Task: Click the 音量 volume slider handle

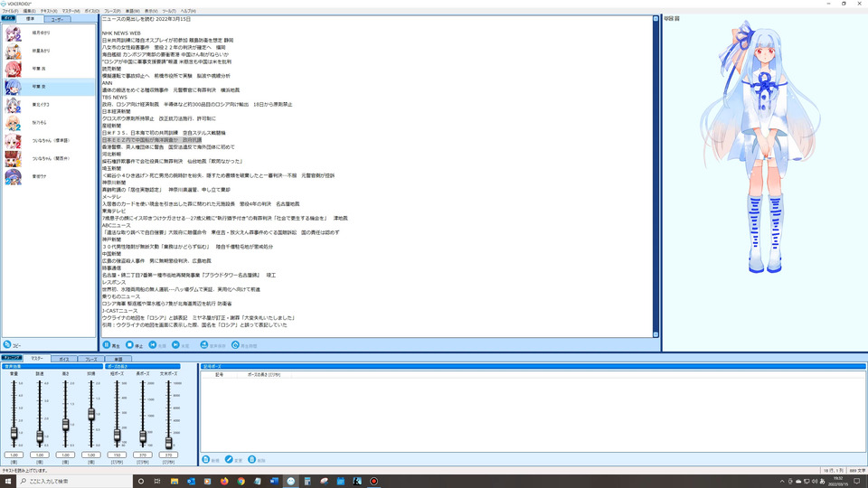Action: (14, 433)
